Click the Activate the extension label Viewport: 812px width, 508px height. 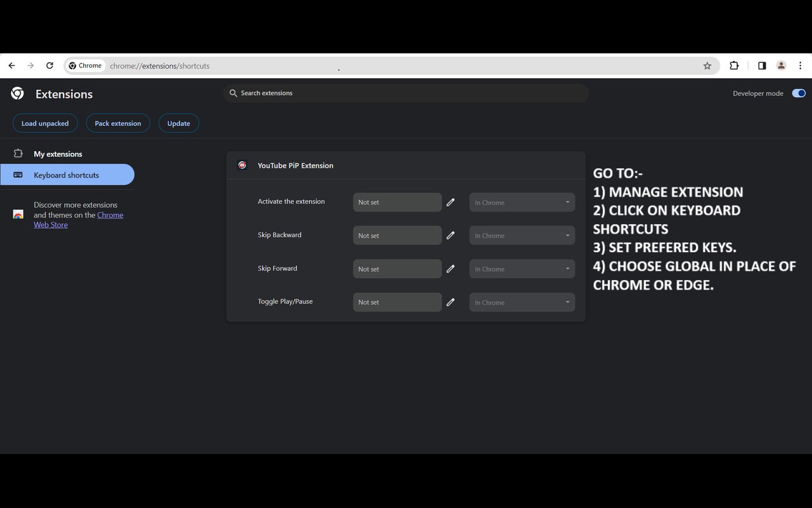click(x=291, y=201)
